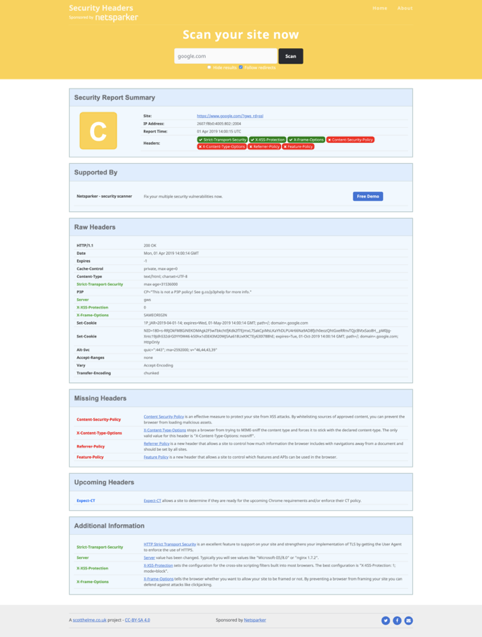Open the CC-BY-SA 4.0 license link
This screenshot has width=482, height=637.
[x=137, y=620]
